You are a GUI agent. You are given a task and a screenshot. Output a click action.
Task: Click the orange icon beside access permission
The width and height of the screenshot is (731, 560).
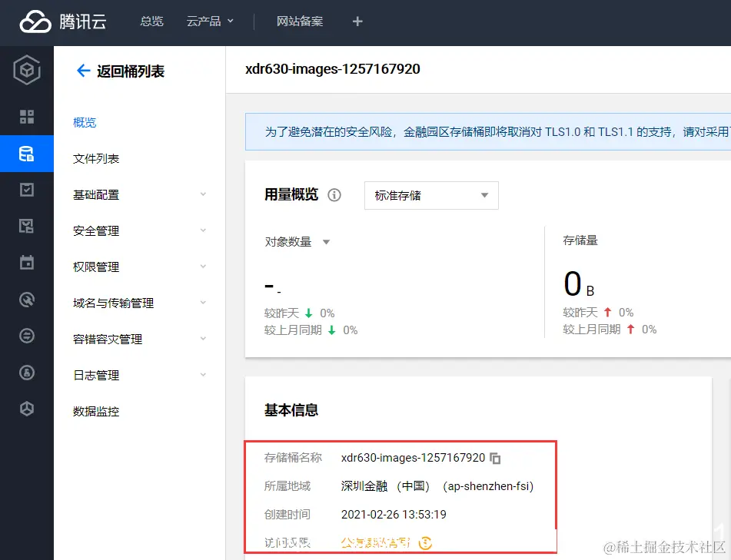click(425, 543)
